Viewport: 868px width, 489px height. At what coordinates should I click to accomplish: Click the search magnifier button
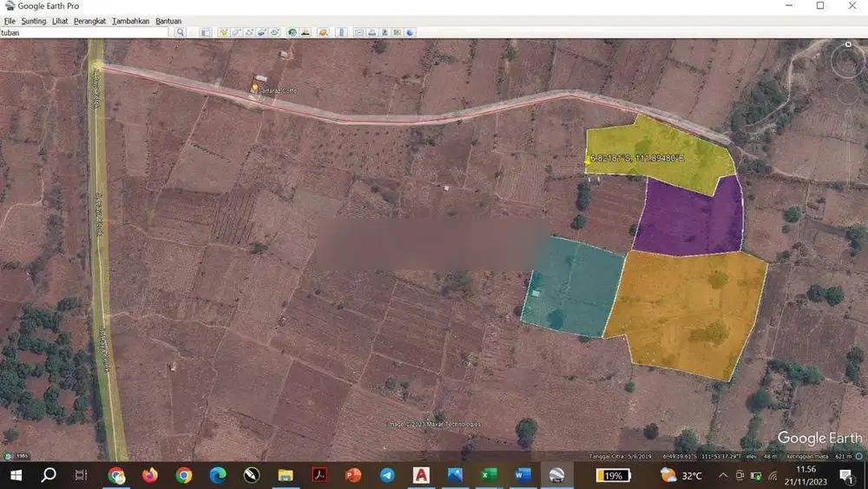click(x=181, y=32)
